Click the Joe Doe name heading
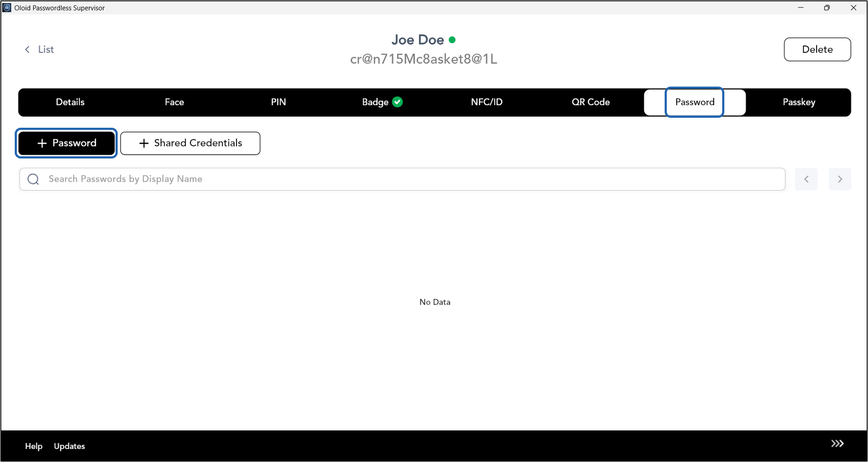This screenshot has width=868, height=462. pos(418,40)
